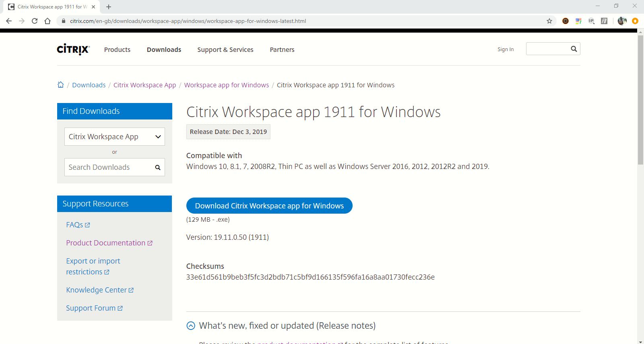The width and height of the screenshot is (644, 344).
Task: Click the checksum hash text
Action: click(310, 277)
